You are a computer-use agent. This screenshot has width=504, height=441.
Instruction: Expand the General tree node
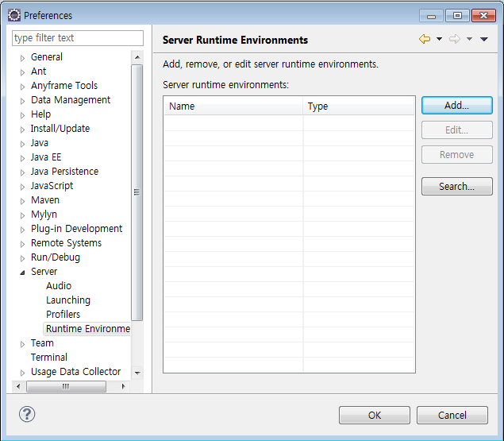[x=22, y=57]
